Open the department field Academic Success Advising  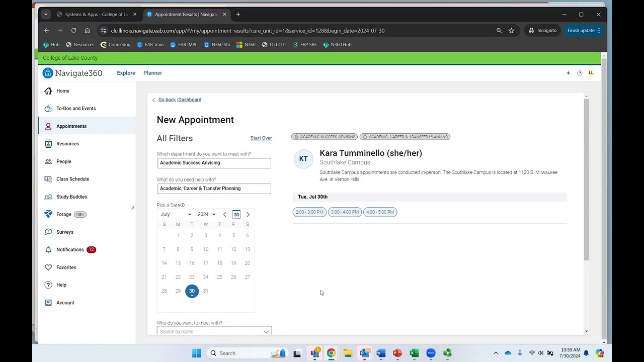click(214, 163)
